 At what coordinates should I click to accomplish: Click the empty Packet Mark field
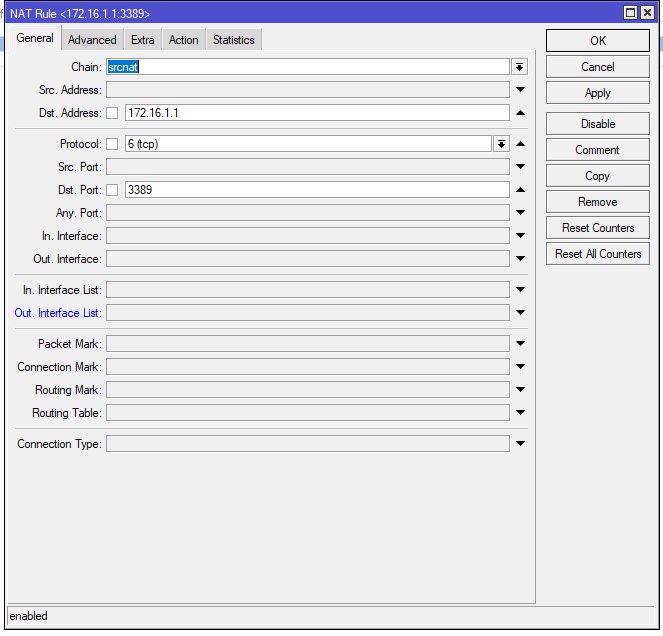click(308, 344)
